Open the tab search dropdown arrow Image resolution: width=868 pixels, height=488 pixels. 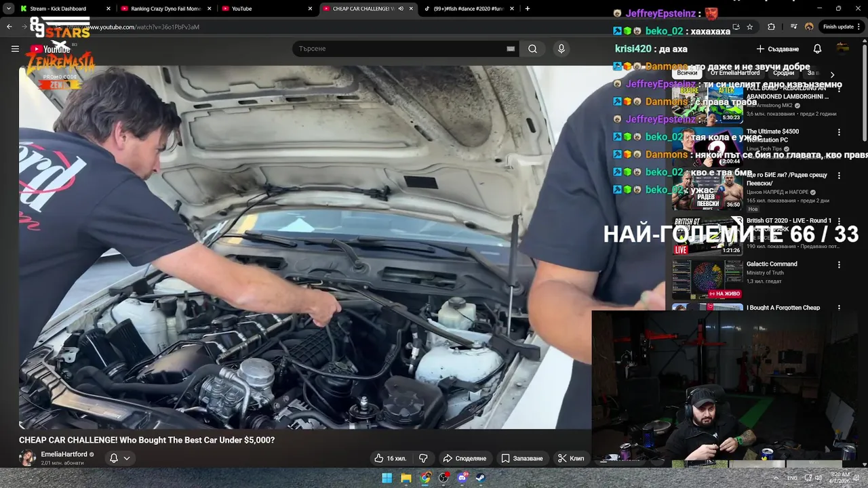[x=8, y=9]
